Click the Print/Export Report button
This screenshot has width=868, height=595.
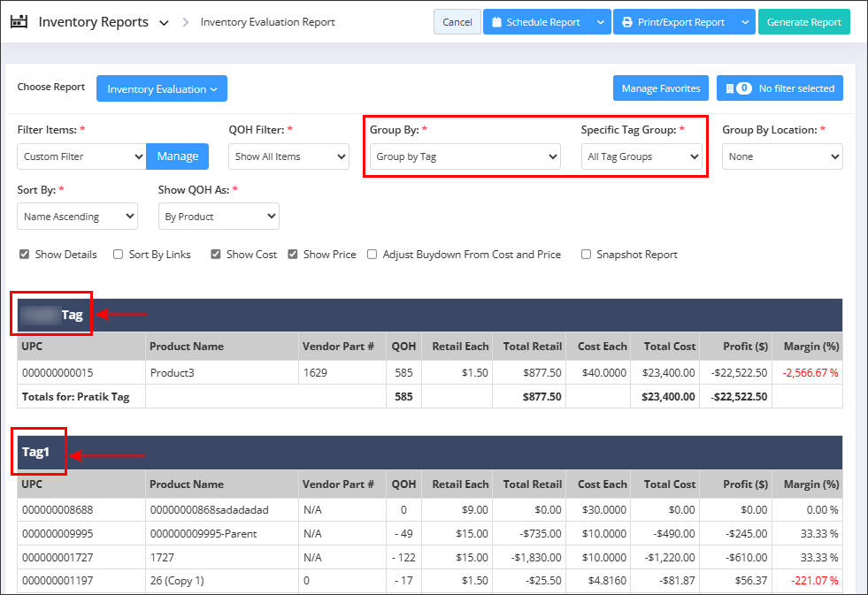[x=673, y=22]
